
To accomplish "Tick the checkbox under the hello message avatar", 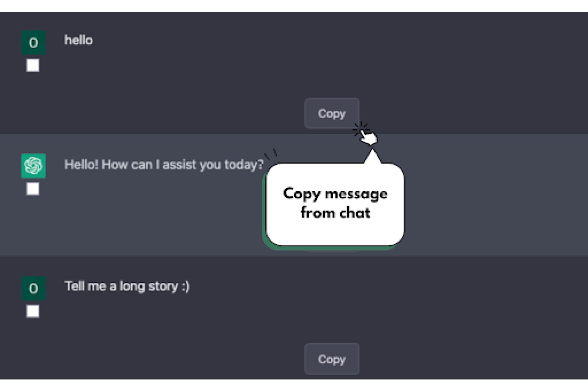I will click(33, 65).
